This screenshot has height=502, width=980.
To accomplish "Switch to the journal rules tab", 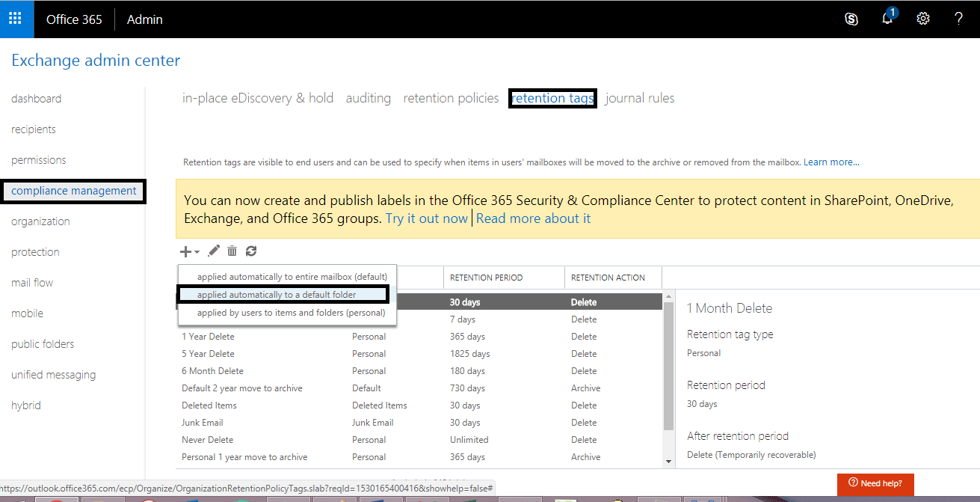I will click(x=640, y=98).
